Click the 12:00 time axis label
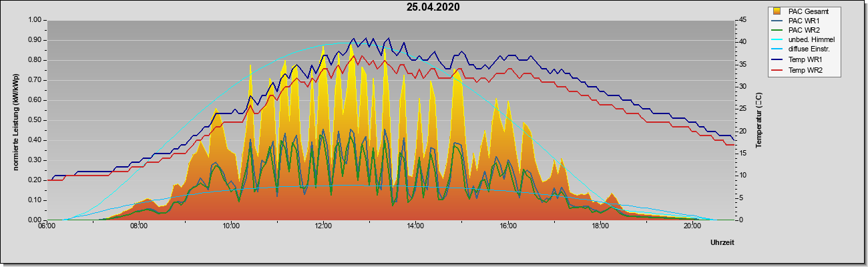Screen dimensions: 868x267 [323, 226]
